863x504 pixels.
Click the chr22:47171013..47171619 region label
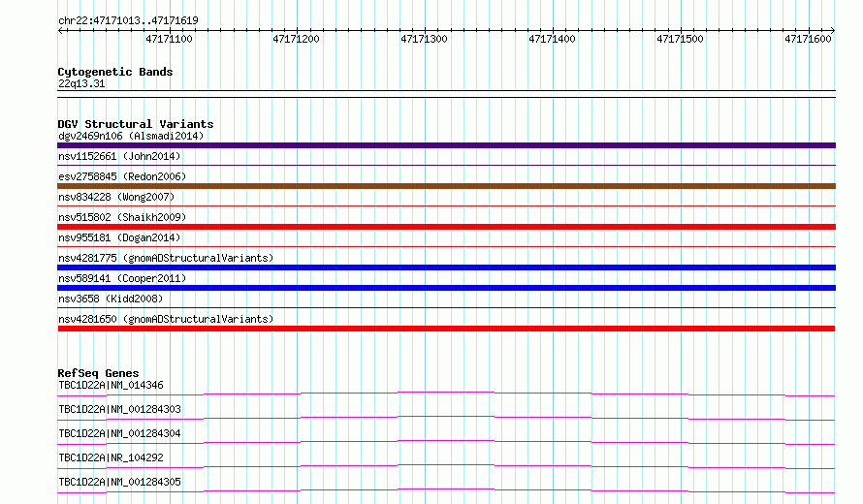pos(128,20)
